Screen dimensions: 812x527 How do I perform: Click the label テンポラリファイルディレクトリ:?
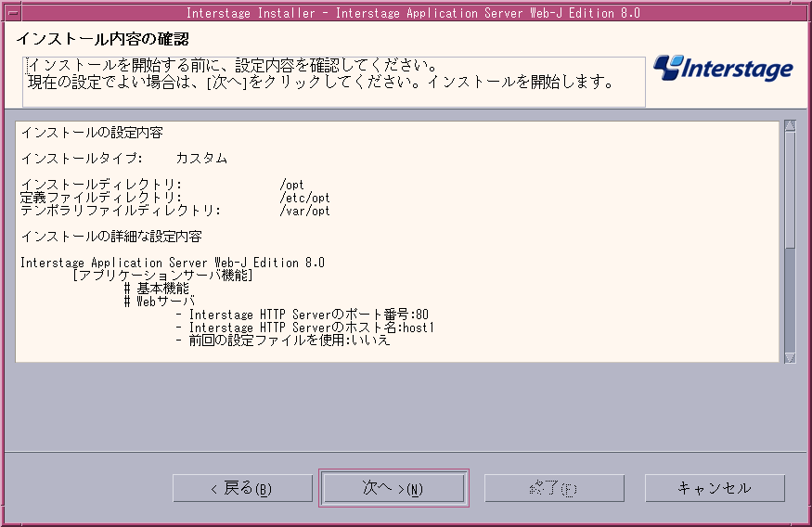121,211
